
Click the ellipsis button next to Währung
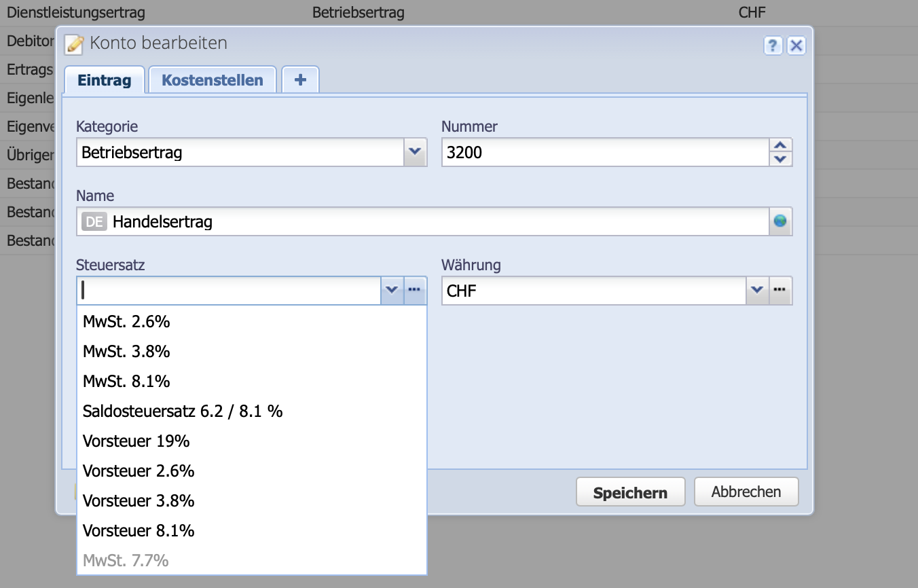coord(780,290)
